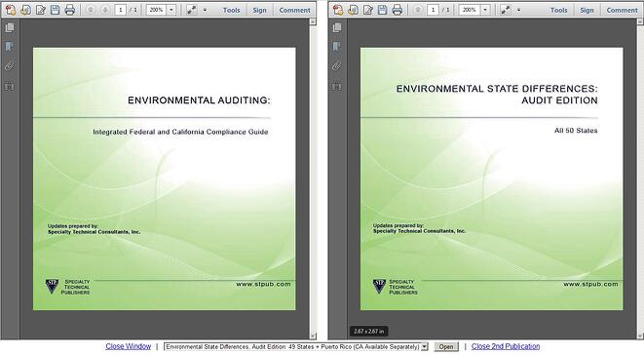
Task: Click the edit/sign document icon in right viewer
Action: point(367,10)
